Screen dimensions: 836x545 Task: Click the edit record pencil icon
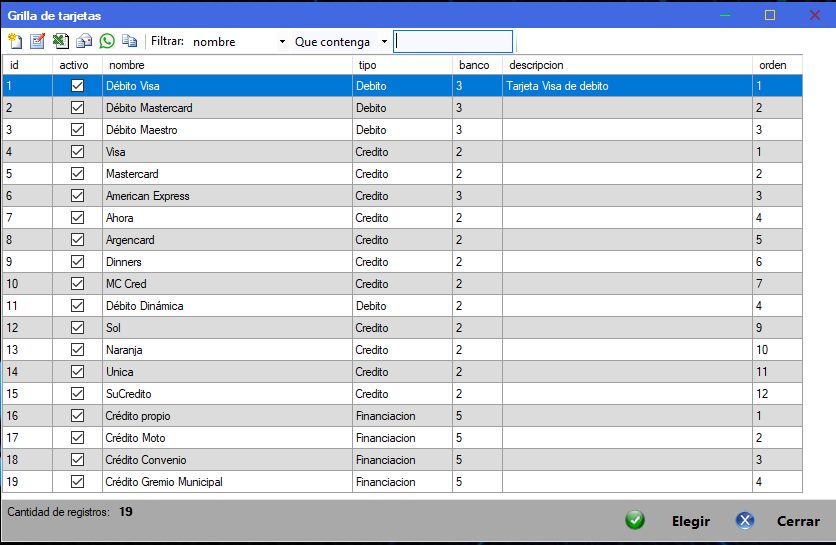pyautogui.click(x=38, y=41)
